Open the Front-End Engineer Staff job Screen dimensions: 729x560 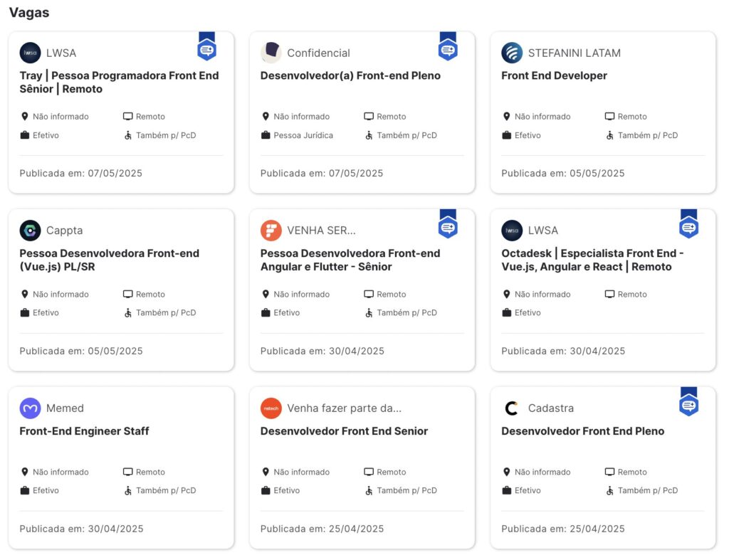point(84,431)
